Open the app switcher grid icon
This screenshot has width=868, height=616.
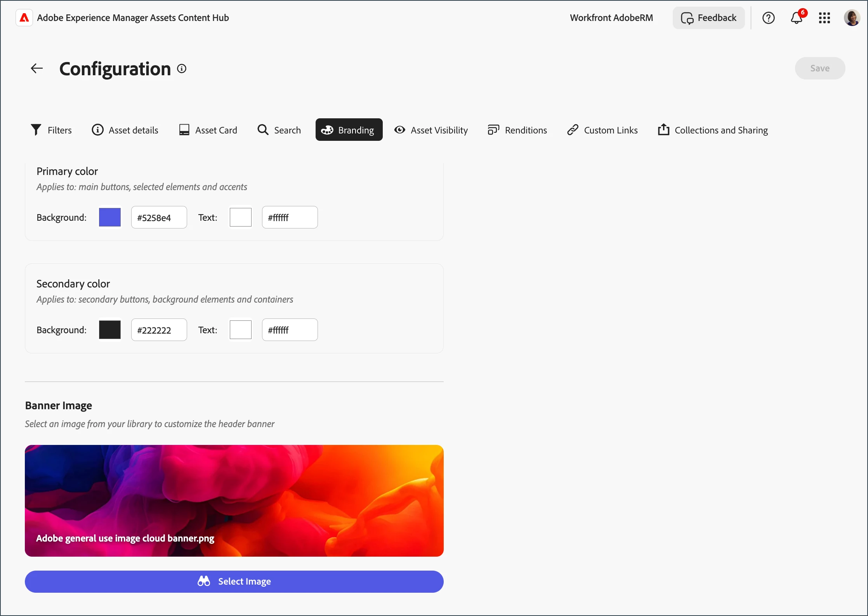[x=824, y=18]
